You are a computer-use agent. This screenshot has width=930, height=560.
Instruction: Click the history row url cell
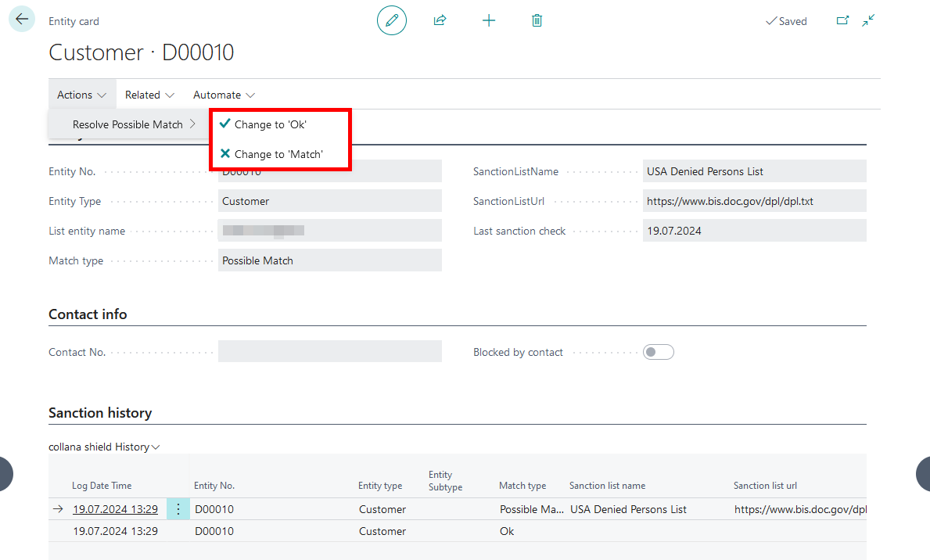[x=800, y=509]
